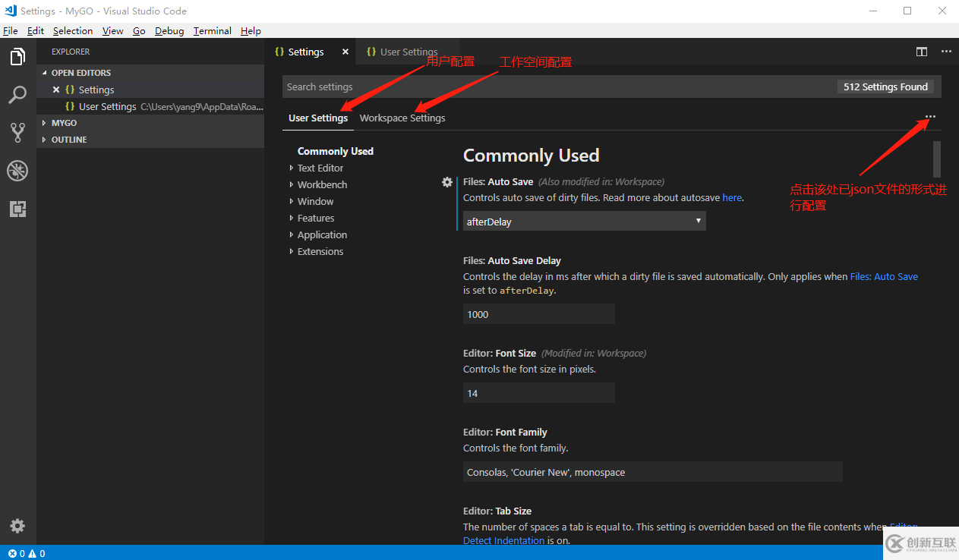Image resolution: width=959 pixels, height=560 pixels.
Task: Click the EXPLORER panel title
Action: coord(71,52)
